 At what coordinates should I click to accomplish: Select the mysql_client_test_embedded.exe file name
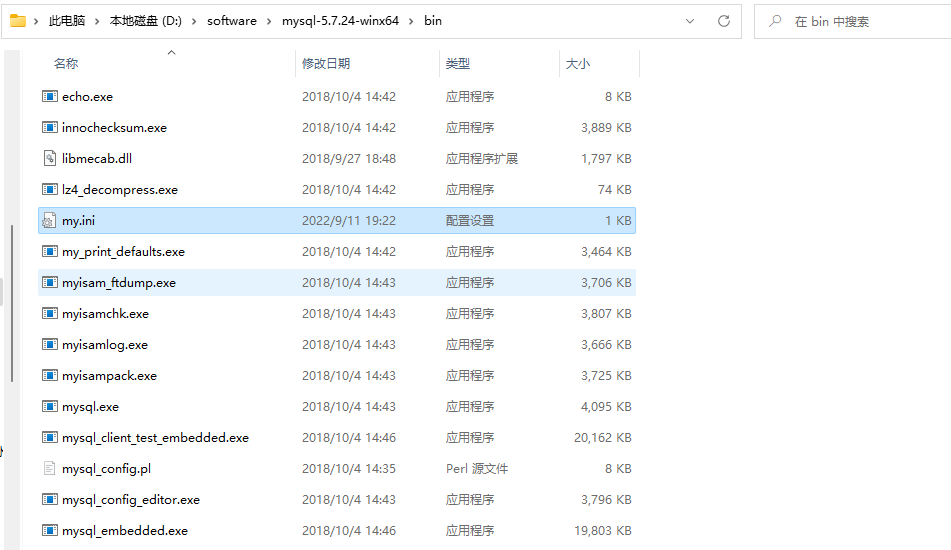point(155,437)
